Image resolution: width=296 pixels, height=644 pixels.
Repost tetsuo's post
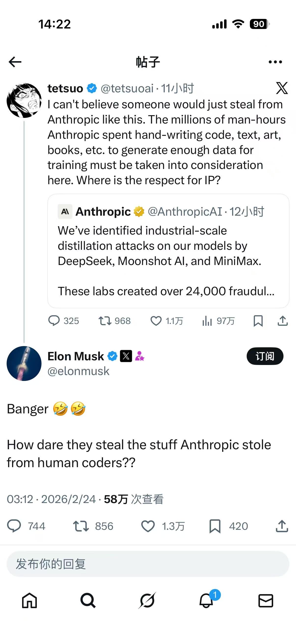tap(105, 321)
